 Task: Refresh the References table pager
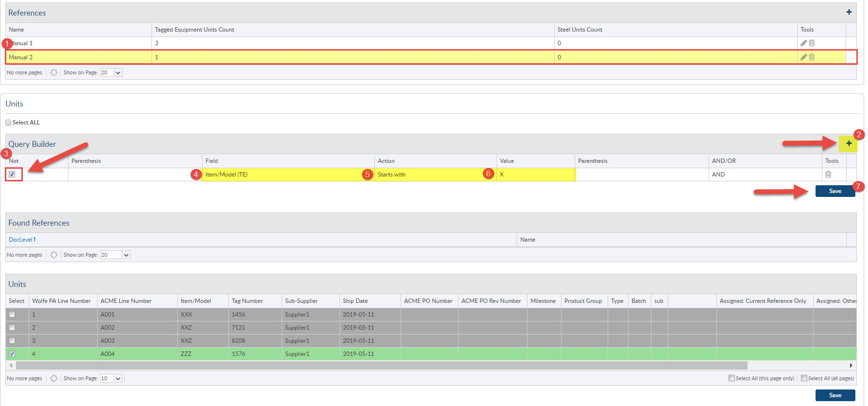pyautogui.click(x=54, y=72)
